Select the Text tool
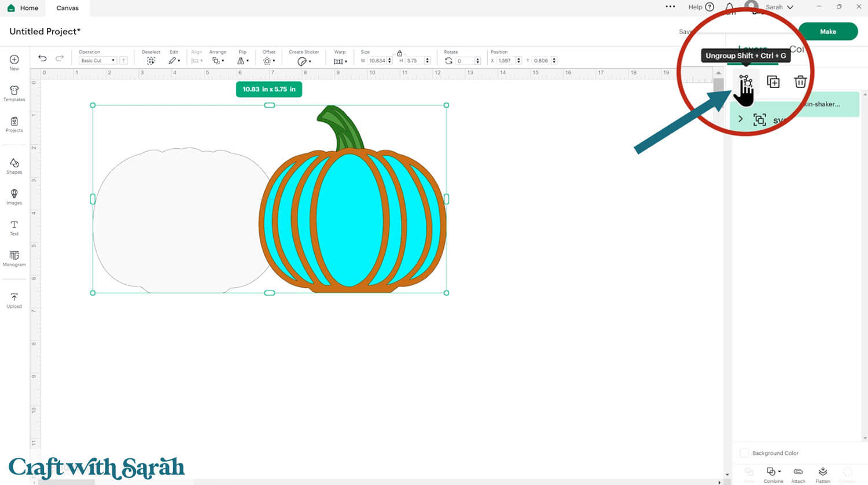Screen dimensions: 868x485 click(x=14, y=228)
